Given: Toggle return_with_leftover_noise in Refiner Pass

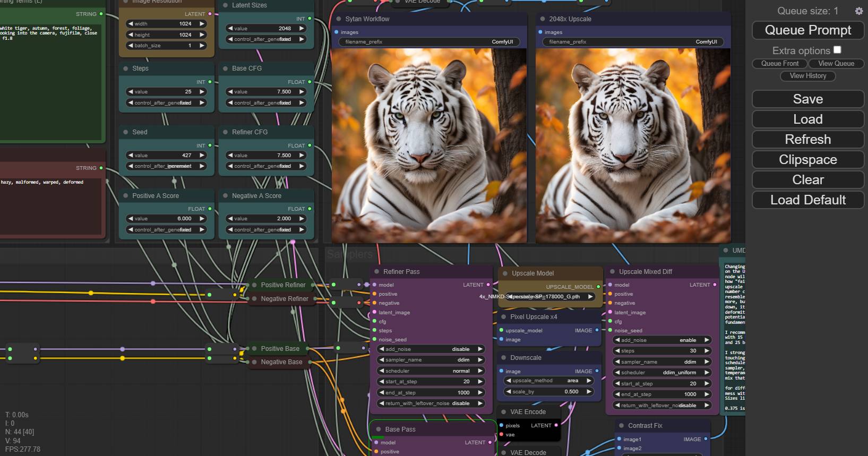Looking at the screenshot, I should (431, 403).
